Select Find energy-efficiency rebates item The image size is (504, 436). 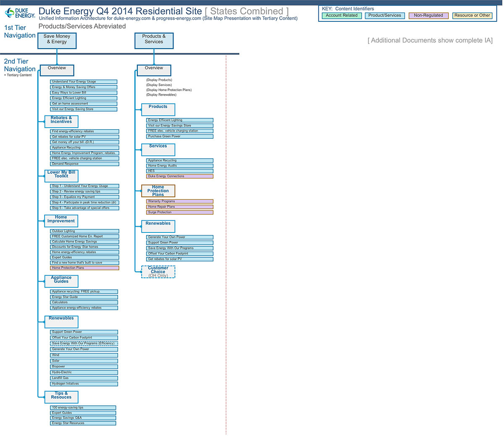(x=84, y=131)
